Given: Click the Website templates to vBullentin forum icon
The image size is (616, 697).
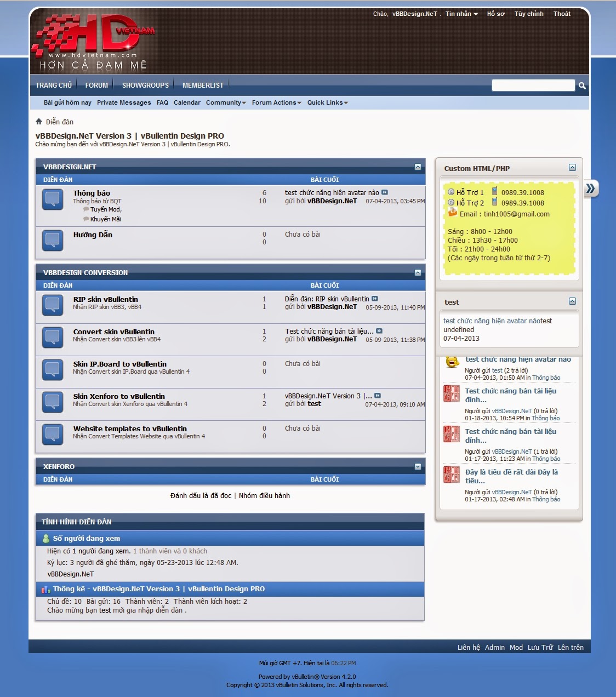Looking at the screenshot, I should coord(53,435).
